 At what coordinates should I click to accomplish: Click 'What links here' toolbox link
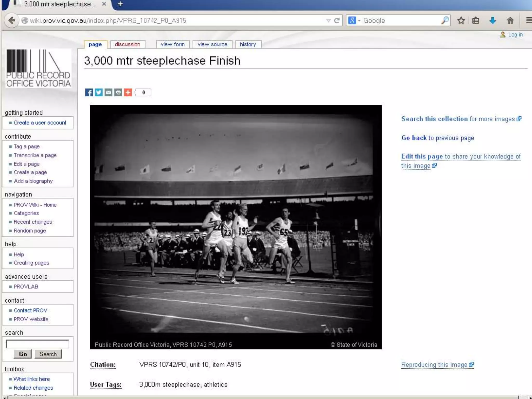(31, 379)
